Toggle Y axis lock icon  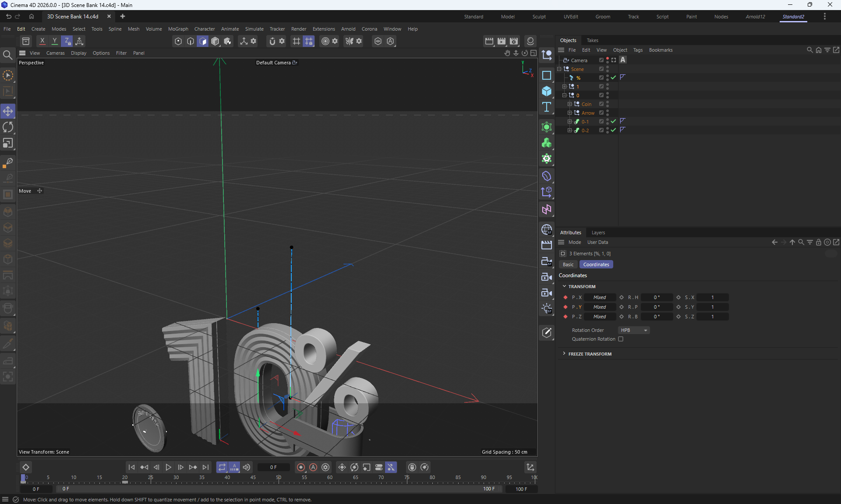coord(54,41)
